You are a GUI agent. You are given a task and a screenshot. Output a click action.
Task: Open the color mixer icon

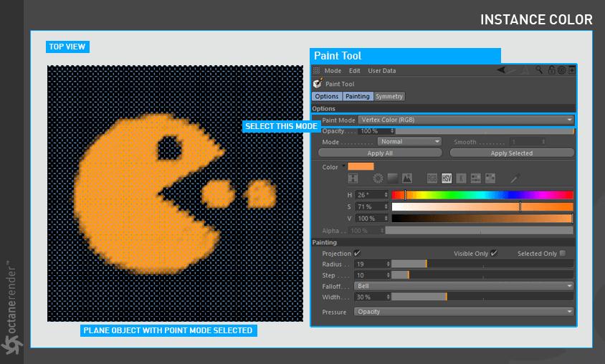(x=476, y=178)
